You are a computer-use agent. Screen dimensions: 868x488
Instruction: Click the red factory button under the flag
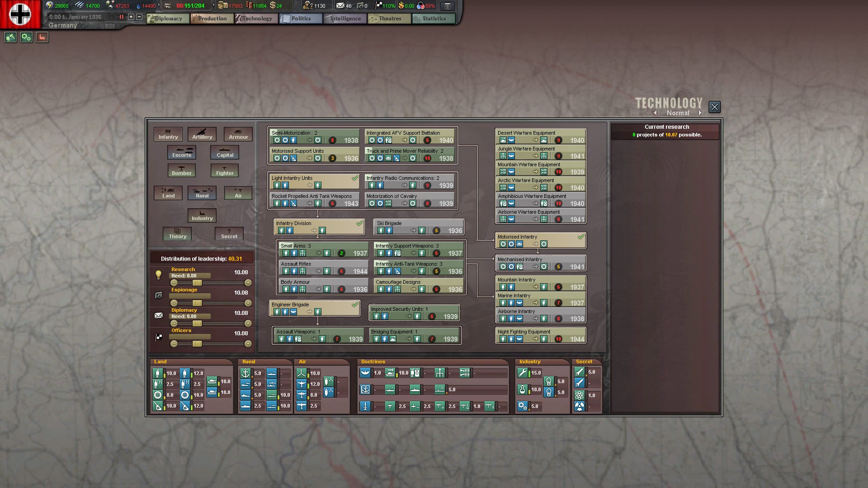(x=42, y=38)
